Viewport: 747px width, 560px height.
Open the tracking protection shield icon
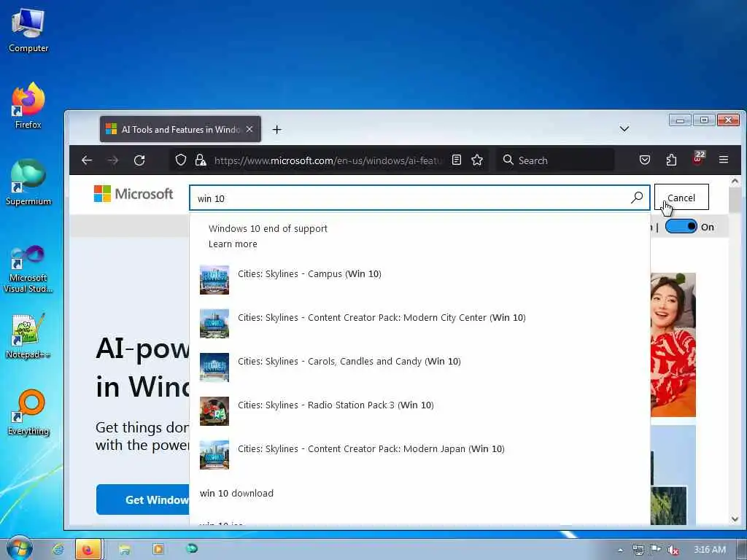[x=181, y=160]
